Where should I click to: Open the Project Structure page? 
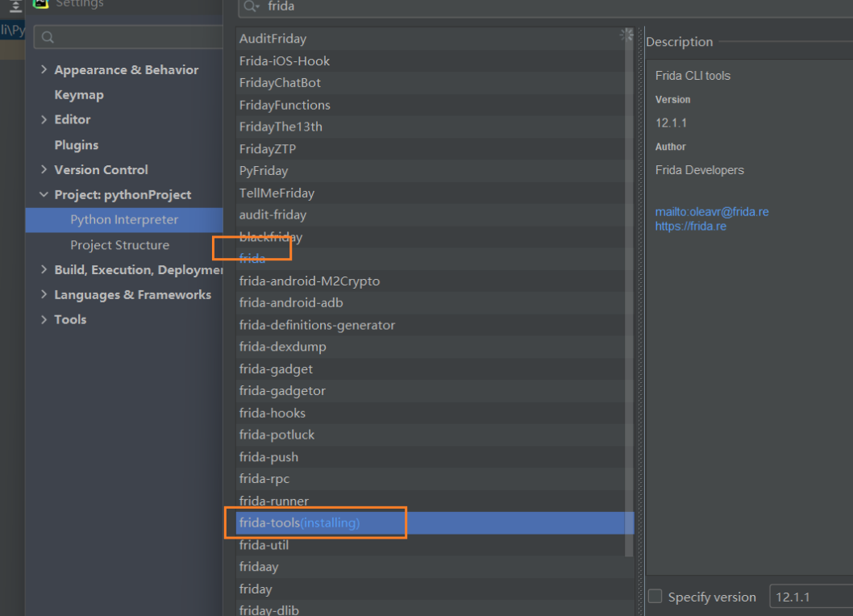(x=119, y=245)
